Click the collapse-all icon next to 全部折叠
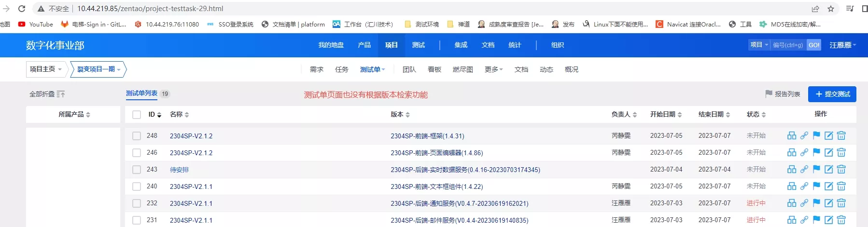 61,94
